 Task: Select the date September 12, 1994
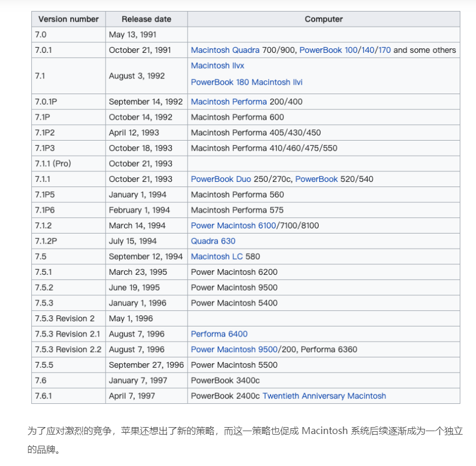click(x=146, y=257)
